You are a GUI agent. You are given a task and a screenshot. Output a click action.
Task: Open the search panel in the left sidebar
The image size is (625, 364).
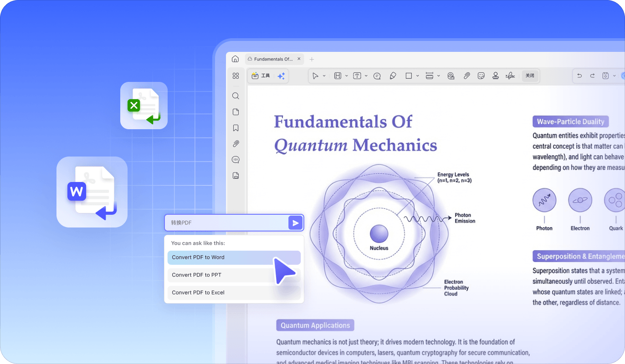pyautogui.click(x=236, y=96)
